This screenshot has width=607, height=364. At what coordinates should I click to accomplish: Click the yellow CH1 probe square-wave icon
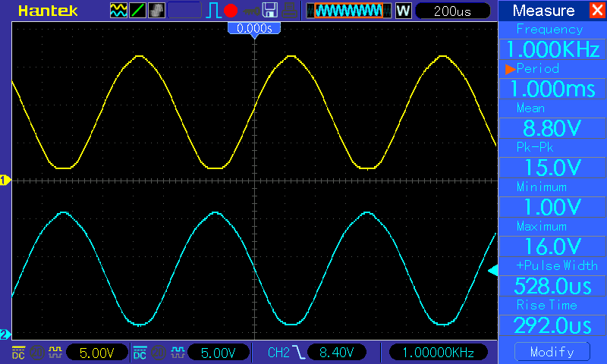tap(55, 352)
